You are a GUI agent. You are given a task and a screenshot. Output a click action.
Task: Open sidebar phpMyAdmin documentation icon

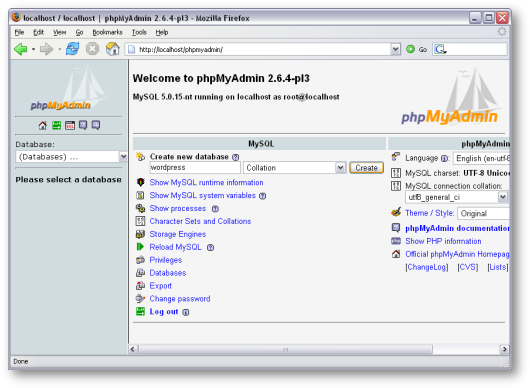click(83, 126)
